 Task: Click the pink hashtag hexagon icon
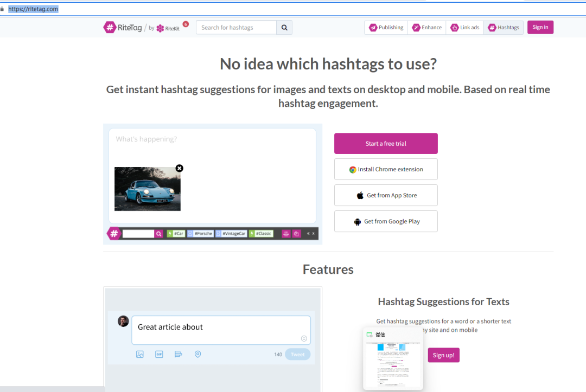click(x=114, y=234)
